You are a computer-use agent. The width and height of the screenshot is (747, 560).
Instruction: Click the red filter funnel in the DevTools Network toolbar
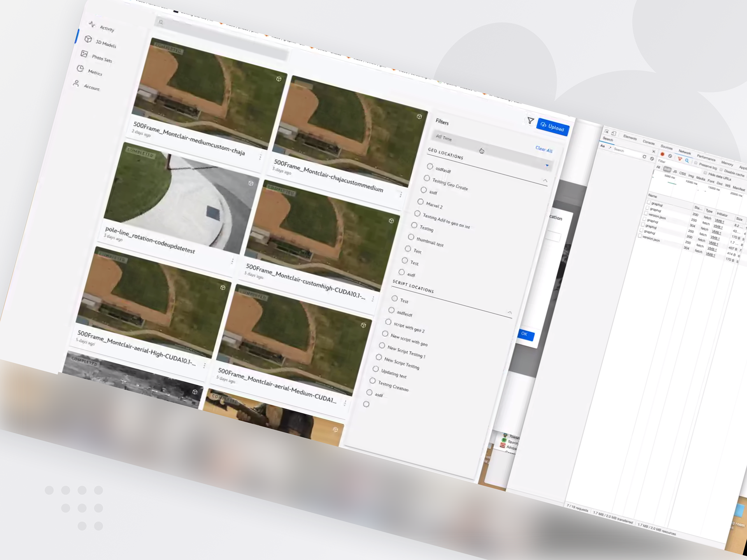click(680, 159)
